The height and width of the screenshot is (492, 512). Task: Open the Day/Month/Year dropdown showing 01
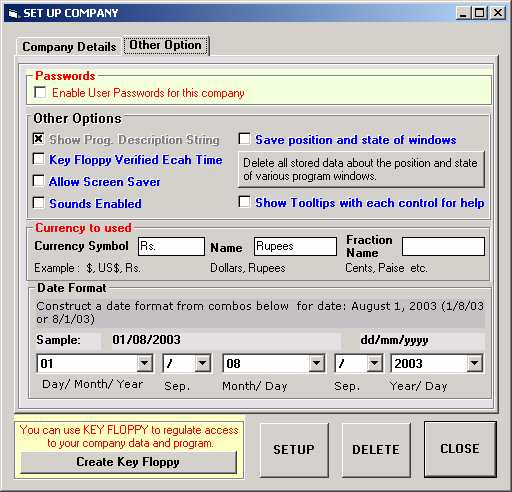pos(145,363)
